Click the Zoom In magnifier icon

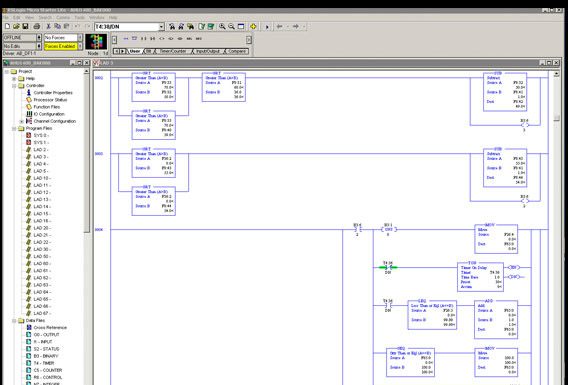pyautogui.click(x=222, y=26)
